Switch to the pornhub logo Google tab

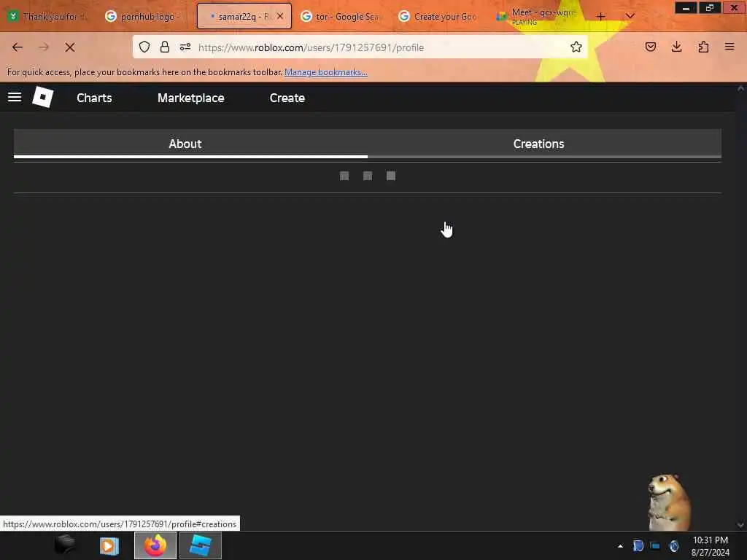point(145,16)
